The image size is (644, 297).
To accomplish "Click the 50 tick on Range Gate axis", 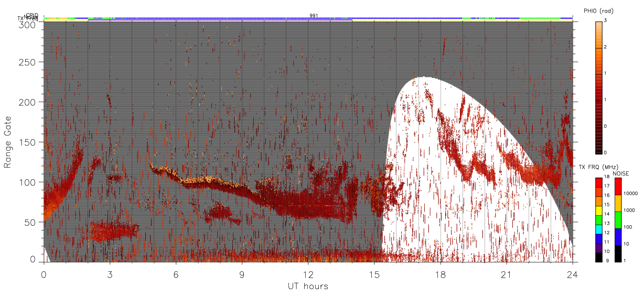I will coord(30,222).
